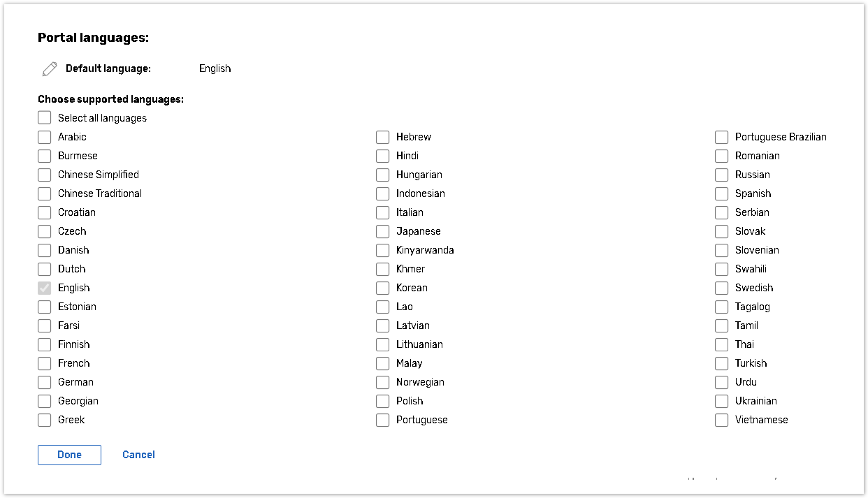Enable Korean language support

tap(383, 288)
